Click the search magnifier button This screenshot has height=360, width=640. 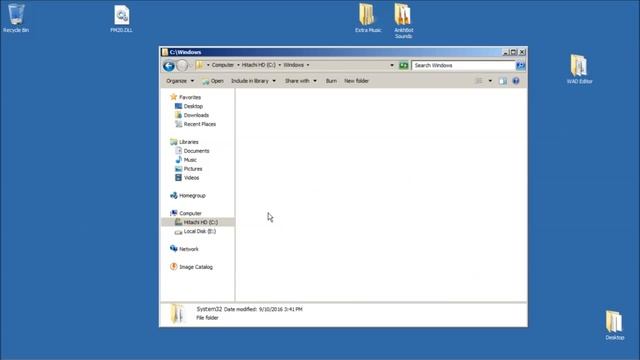point(520,65)
